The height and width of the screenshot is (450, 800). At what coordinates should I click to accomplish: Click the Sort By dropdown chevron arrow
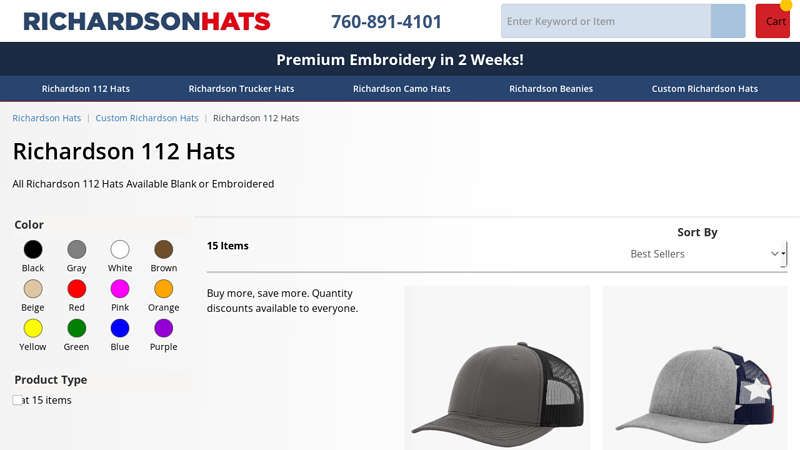(x=774, y=254)
